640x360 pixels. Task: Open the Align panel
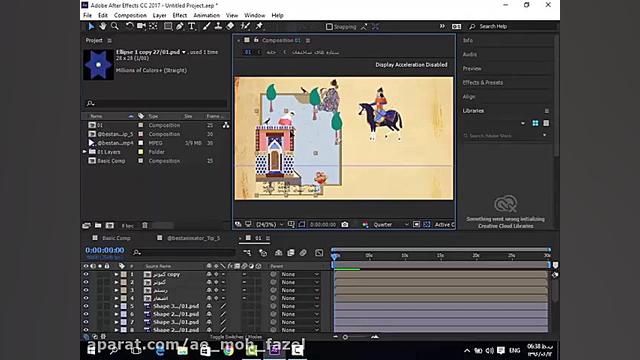point(469,97)
